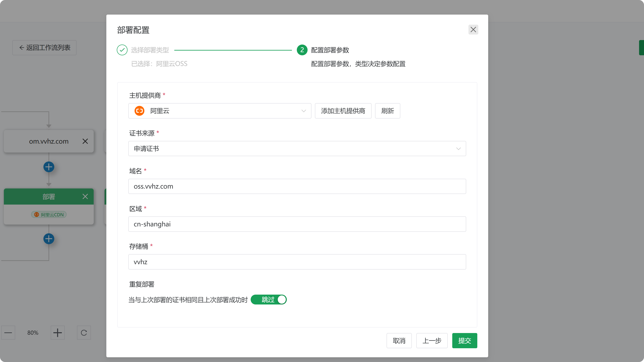644x362 pixels.
Task: Click 添加主机提供商 button
Action: click(343, 111)
